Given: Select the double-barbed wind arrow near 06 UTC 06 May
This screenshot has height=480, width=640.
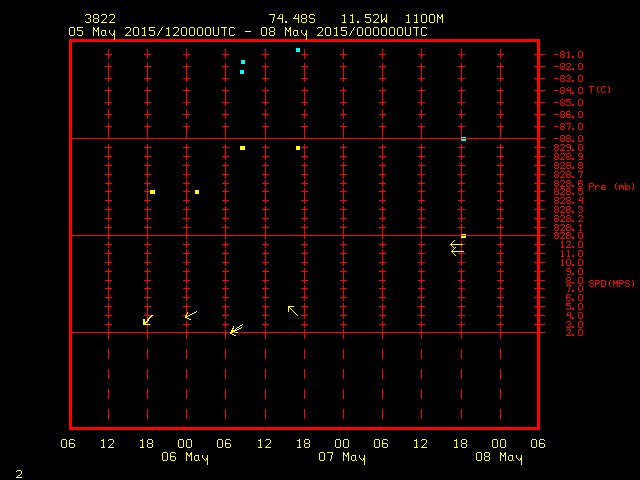Looking at the screenshot, I should pyautogui.click(x=236, y=329).
